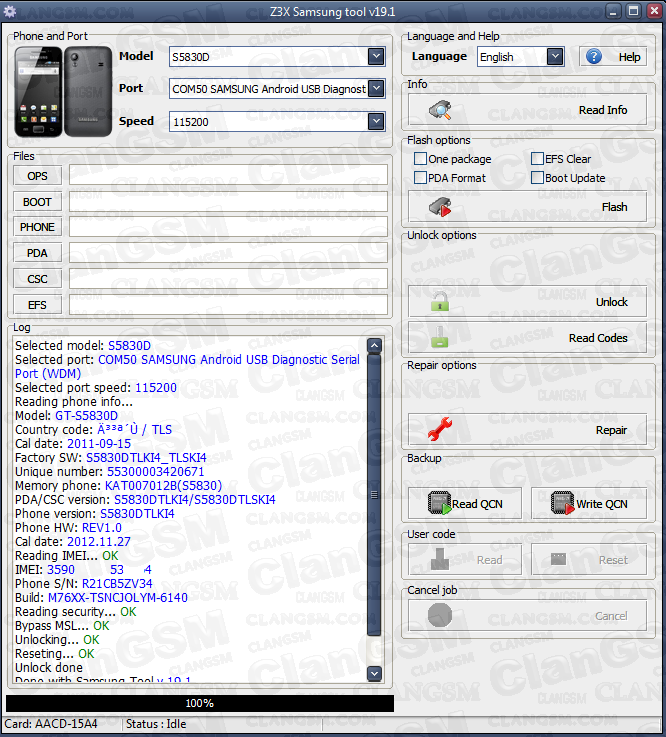Click Status : Idle in status bar
This screenshot has height=737, width=666.
pos(156,723)
